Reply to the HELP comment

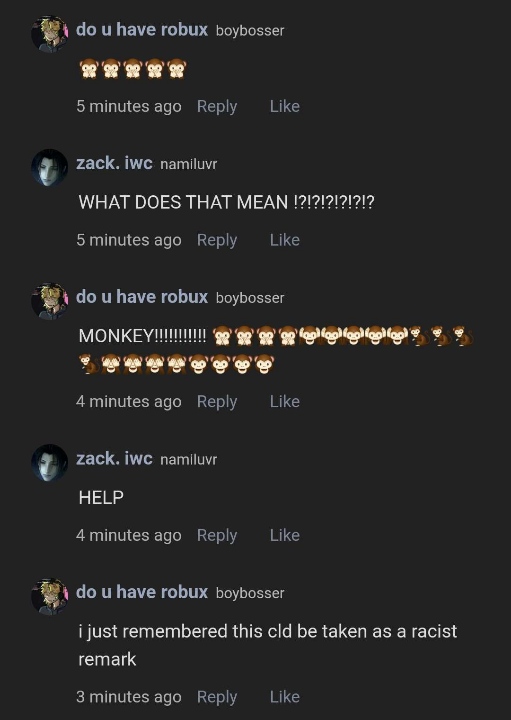pos(217,535)
